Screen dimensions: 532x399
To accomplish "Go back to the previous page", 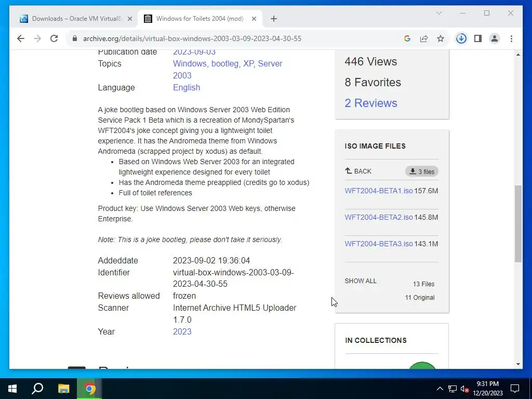I will (x=21, y=38).
